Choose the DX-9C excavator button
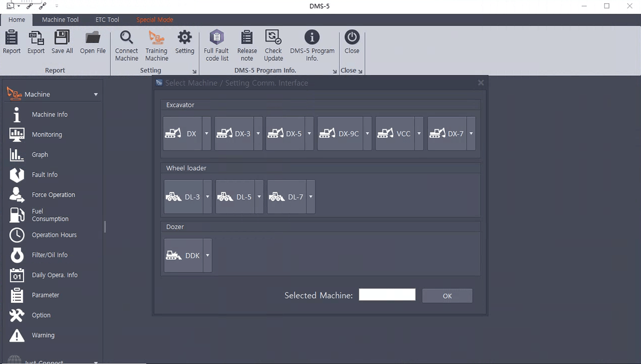The image size is (641, 364). [340, 134]
